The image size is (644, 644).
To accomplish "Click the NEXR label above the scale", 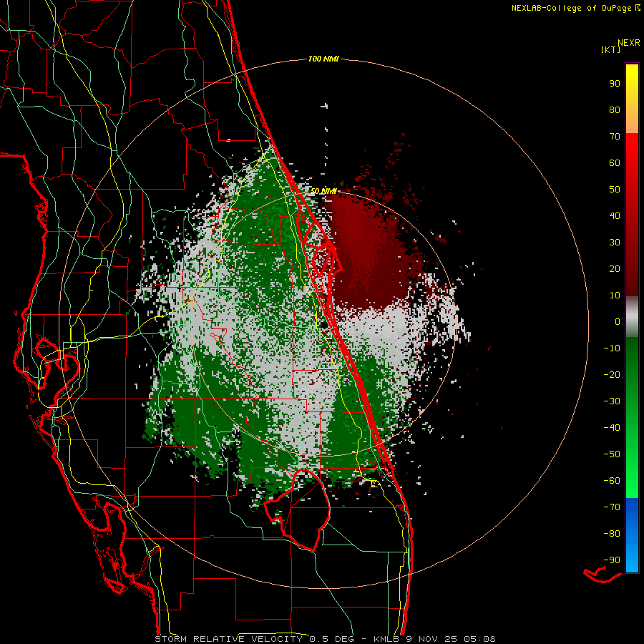I will tap(629, 43).
